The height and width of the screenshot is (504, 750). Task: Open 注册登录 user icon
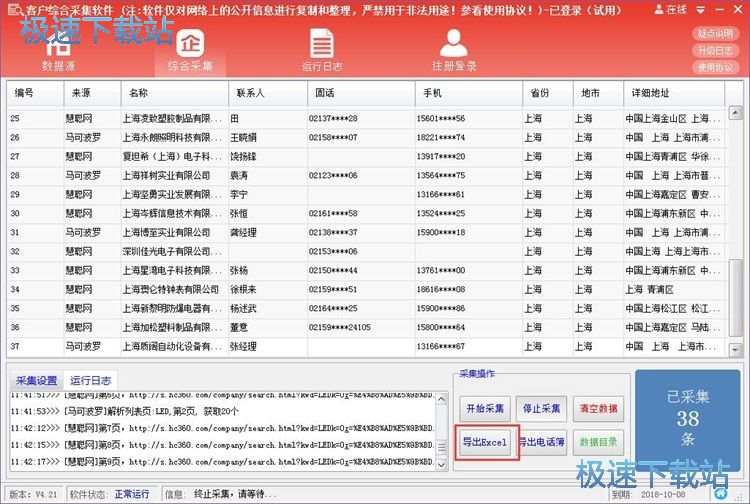tap(454, 51)
